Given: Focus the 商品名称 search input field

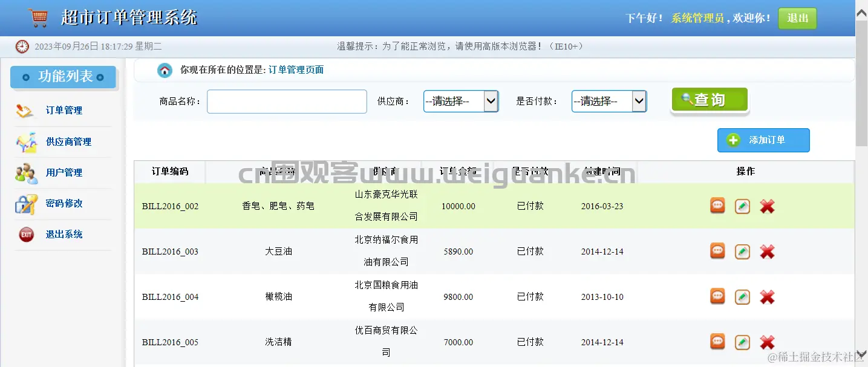Looking at the screenshot, I should 287,102.
